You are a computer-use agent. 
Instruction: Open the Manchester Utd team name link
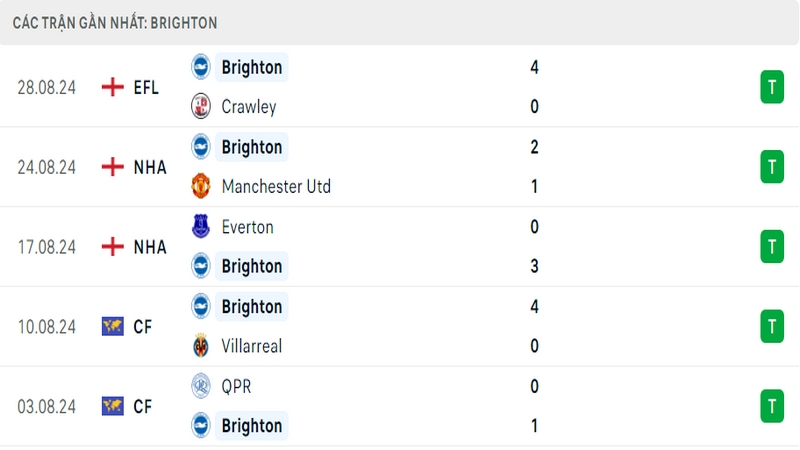[276, 187]
